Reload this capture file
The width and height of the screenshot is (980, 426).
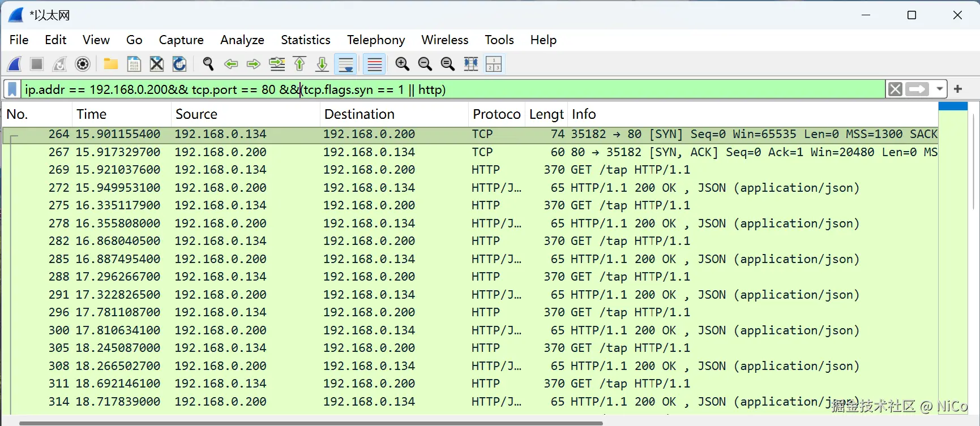click(179, 64)
